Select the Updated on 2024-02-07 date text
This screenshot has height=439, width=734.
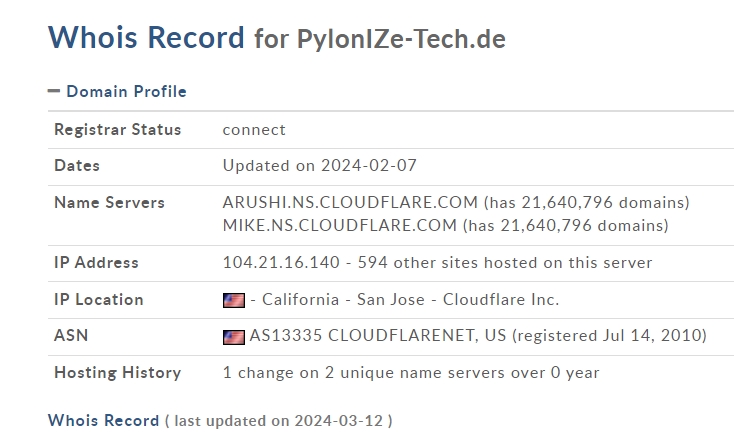point(320,165)
